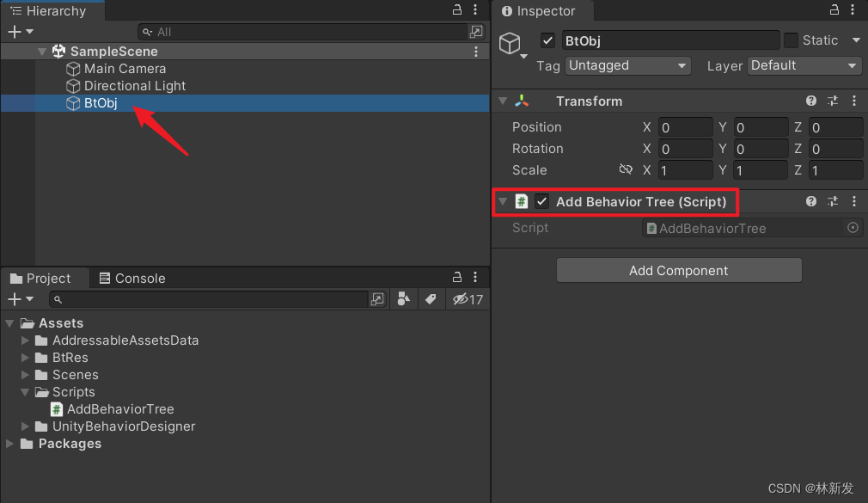Screen dimensions: 868x503
Task: Open Search by Type filter
Action: (x=404, y=300)
